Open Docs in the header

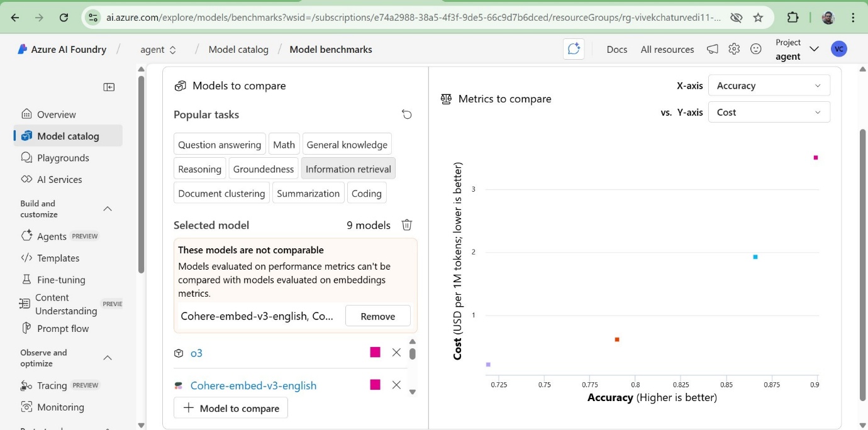tap(617, 49)
